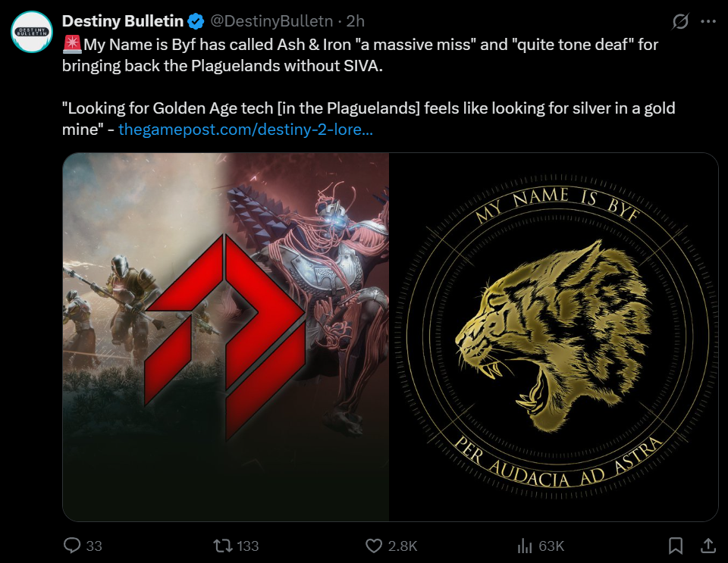Click the 2h post timestamp
This screenshot has height=563, width=728.
tap(356, 21)
